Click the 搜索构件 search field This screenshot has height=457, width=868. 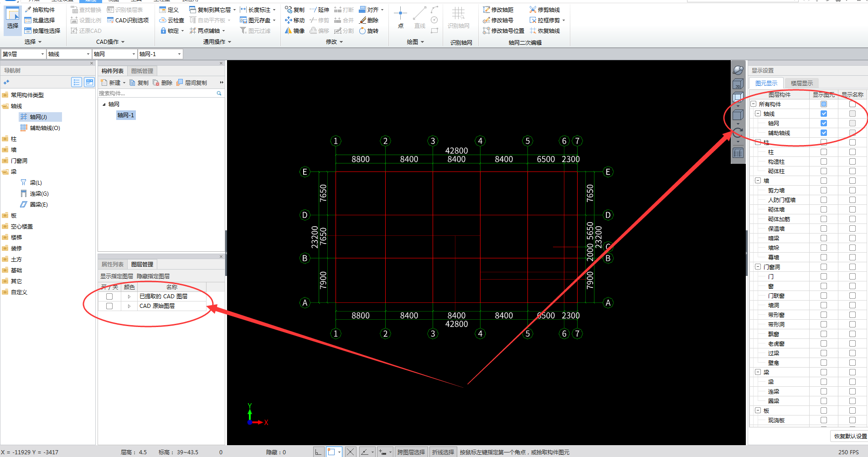tap(157, 93)
